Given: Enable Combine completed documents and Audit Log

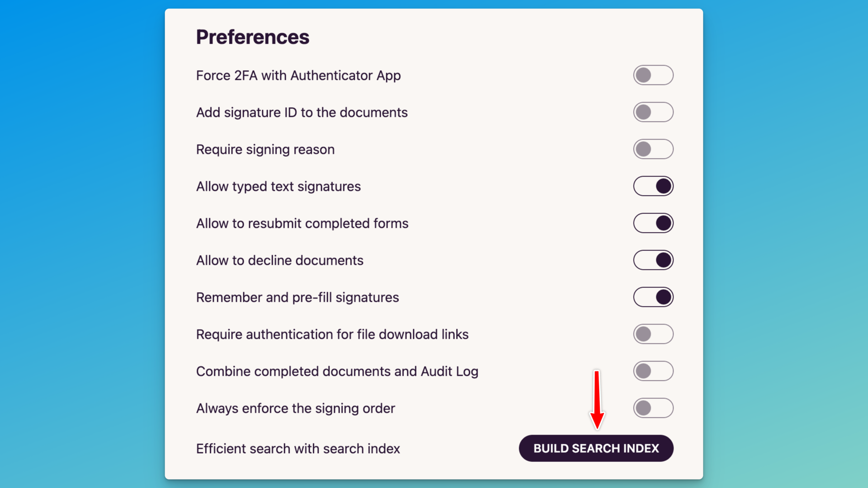Looking at the screenshot, I should tap(653, 371).
